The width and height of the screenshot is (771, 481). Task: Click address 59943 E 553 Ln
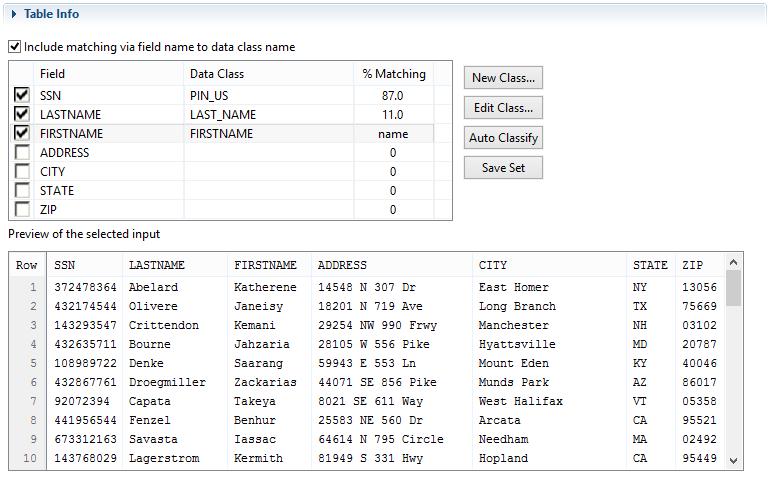click(x=366, y=363)
